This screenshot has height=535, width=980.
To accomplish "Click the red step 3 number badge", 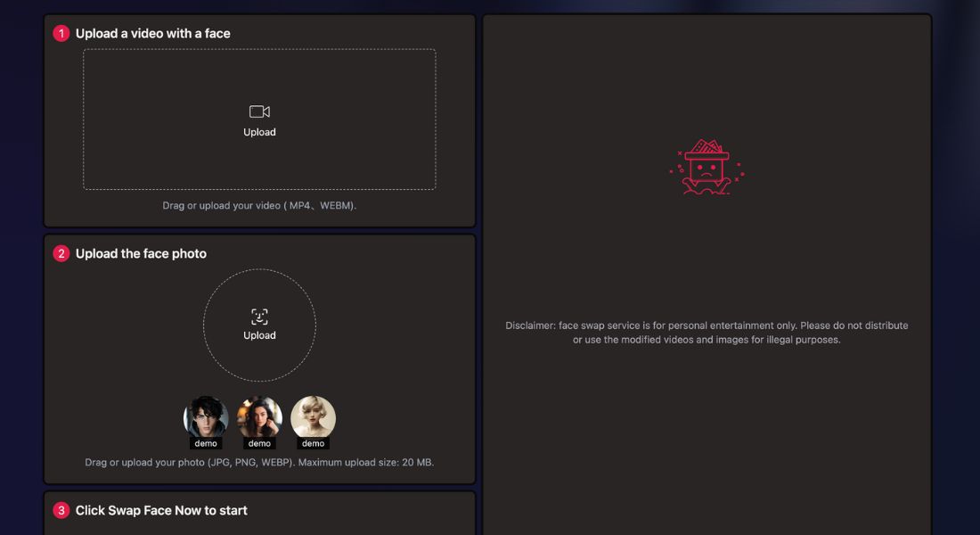I will click(61, 511).
